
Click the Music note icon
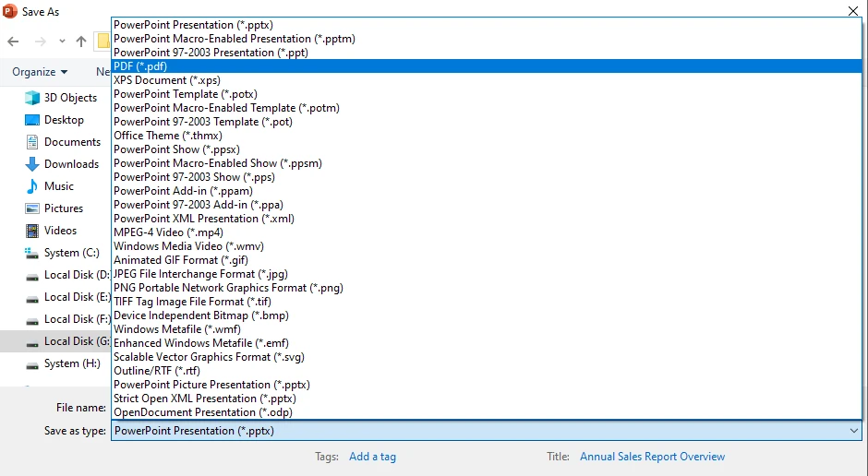coord(32,186)
